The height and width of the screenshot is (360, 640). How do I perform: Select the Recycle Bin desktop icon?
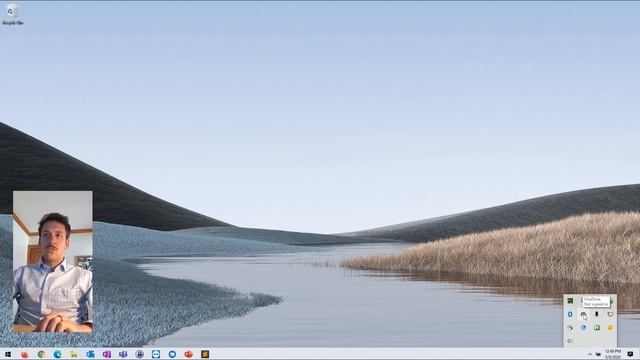(x=13, y=15)
